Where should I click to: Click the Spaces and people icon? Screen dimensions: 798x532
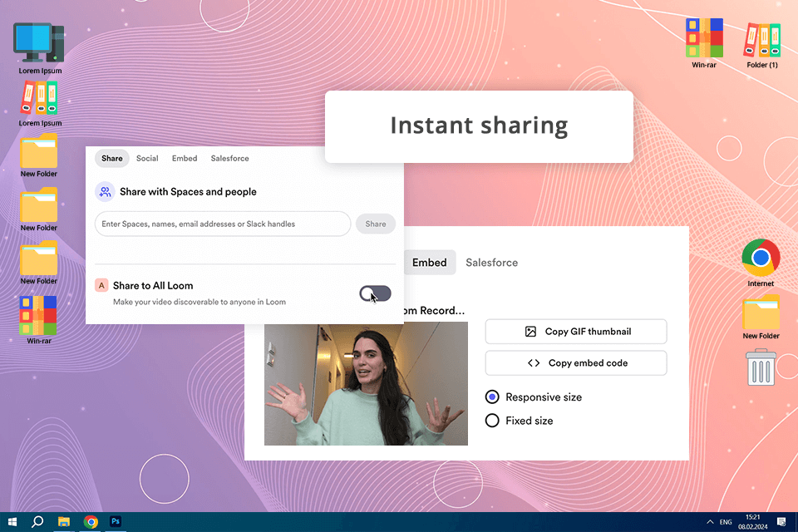105,192
